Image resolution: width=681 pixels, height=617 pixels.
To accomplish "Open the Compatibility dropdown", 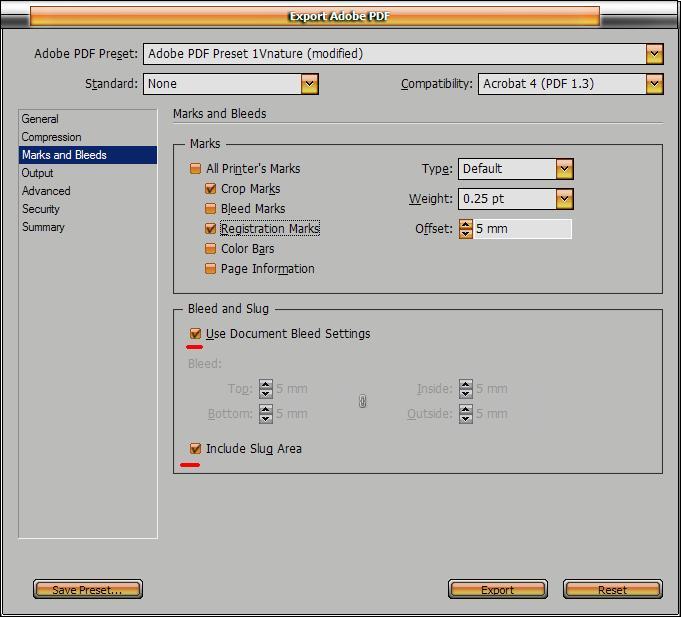I will point(571,84).
